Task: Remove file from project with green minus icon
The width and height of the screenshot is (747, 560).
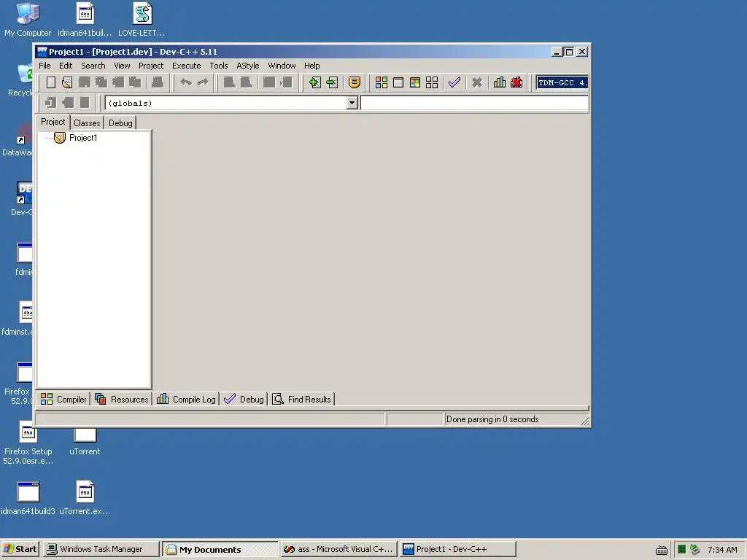Action: pos(332,82)
